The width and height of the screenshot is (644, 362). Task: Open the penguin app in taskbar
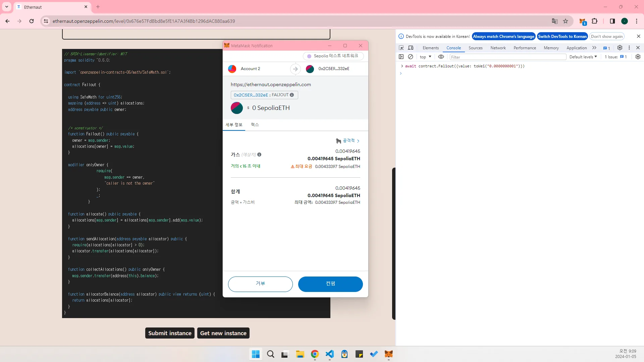(344, 354)
